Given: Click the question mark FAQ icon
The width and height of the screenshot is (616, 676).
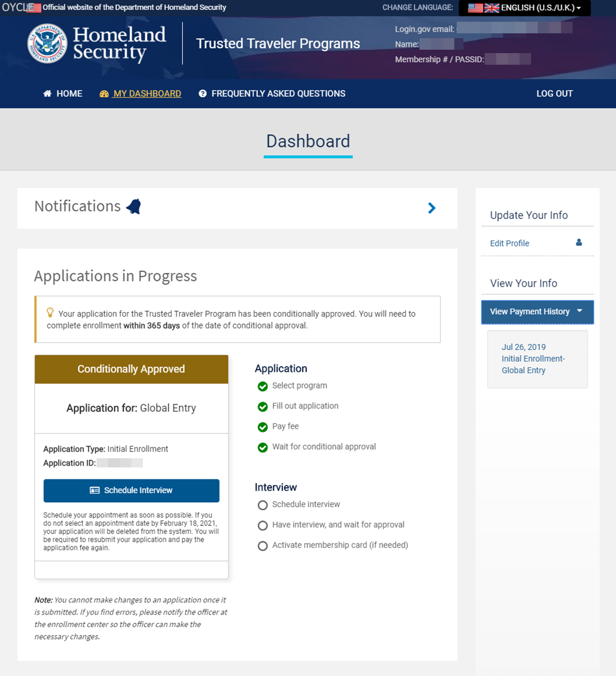Looking at the screenshot, I should click(x=203, y=94).
